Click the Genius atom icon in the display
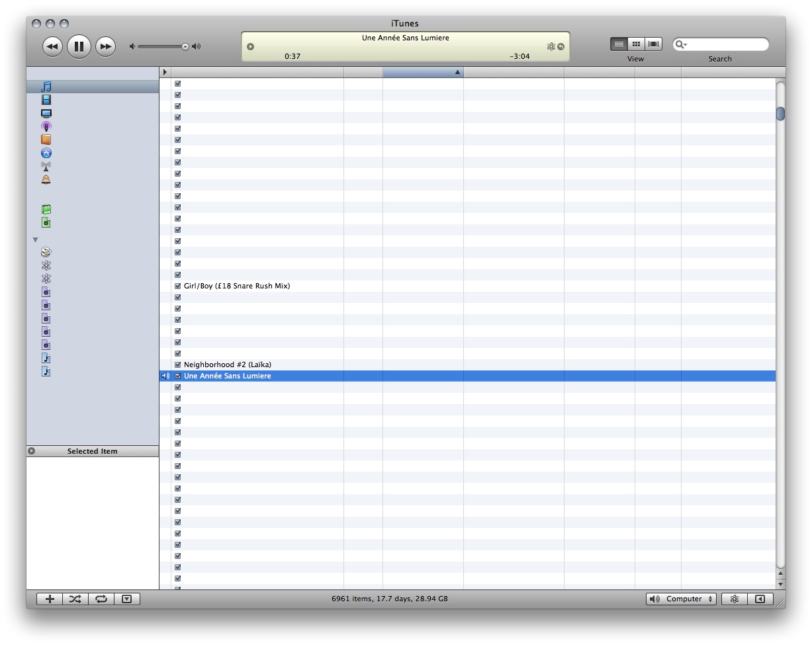 (551, 46)
